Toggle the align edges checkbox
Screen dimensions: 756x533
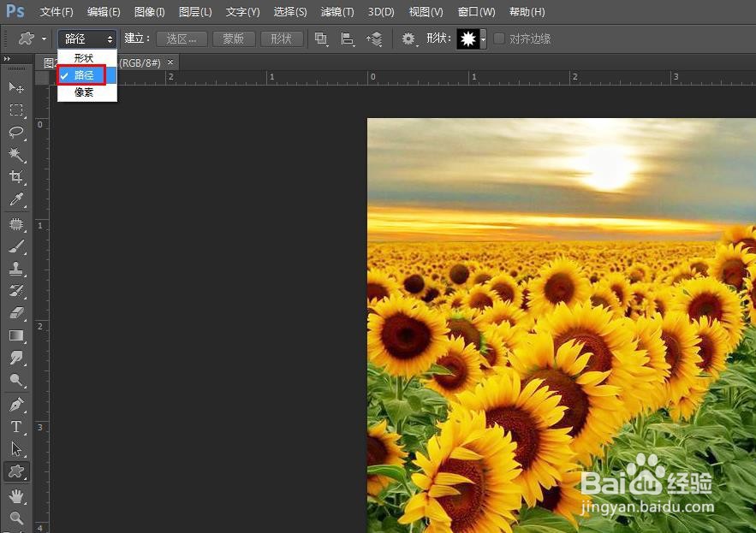pyautogui.click(x=499, y=38)
